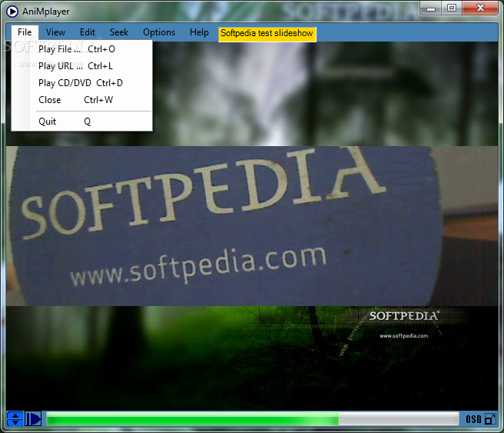Image resolution: width=504 pixels, height=433 pixels.
Task: Click the video playback area
Action: tap(252, 226)
